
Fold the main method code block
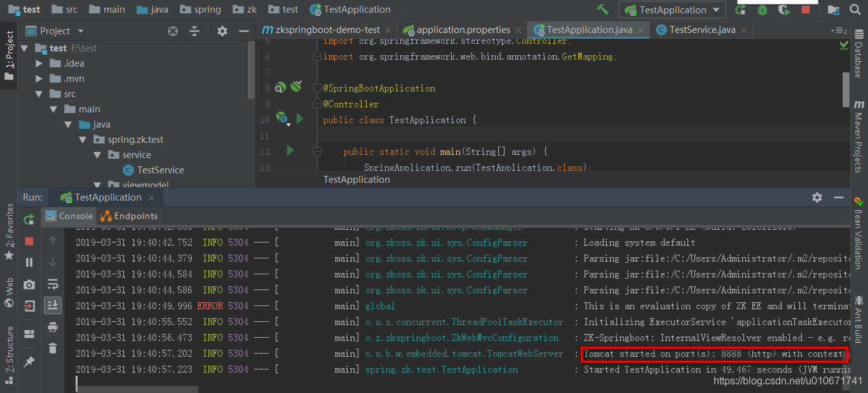tap(317, 152)
